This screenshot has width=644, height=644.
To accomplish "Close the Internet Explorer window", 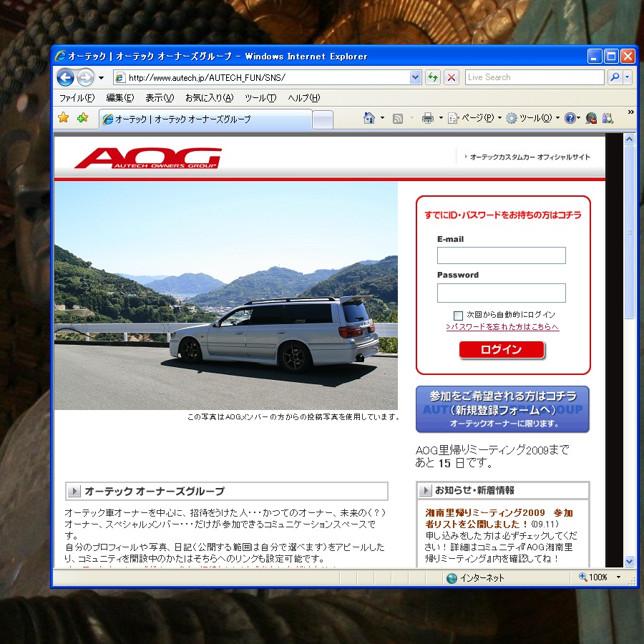I will click(628, 57).
